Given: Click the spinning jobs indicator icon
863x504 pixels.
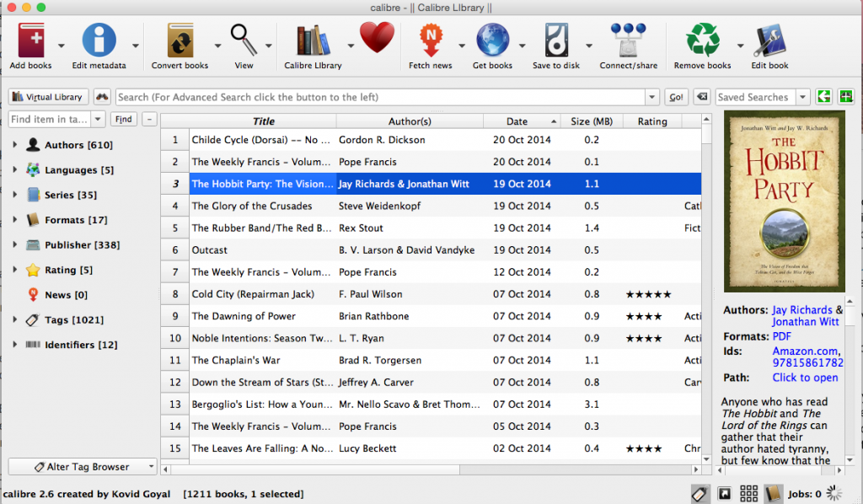Looking at the screenshot, I should click(x=834, y=494).
